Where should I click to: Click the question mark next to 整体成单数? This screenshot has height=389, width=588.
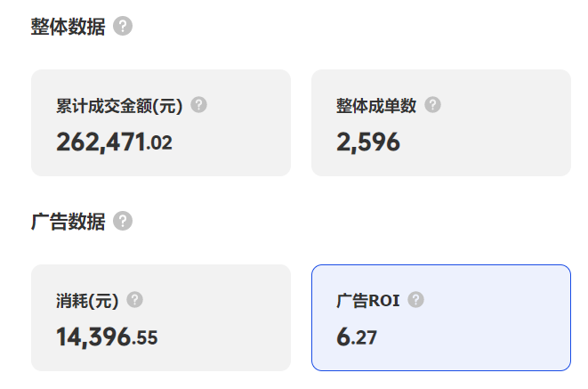point(432,105)
